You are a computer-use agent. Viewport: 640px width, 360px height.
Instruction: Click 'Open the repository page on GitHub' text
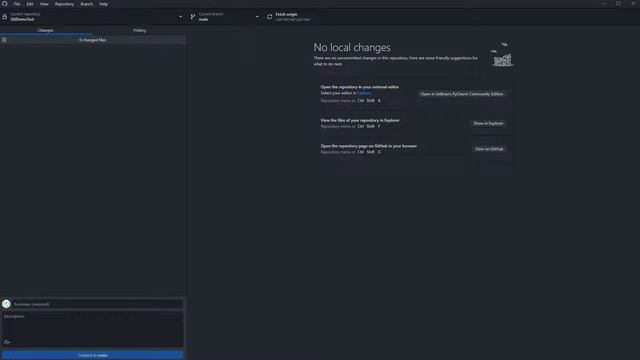pos(369,146)
